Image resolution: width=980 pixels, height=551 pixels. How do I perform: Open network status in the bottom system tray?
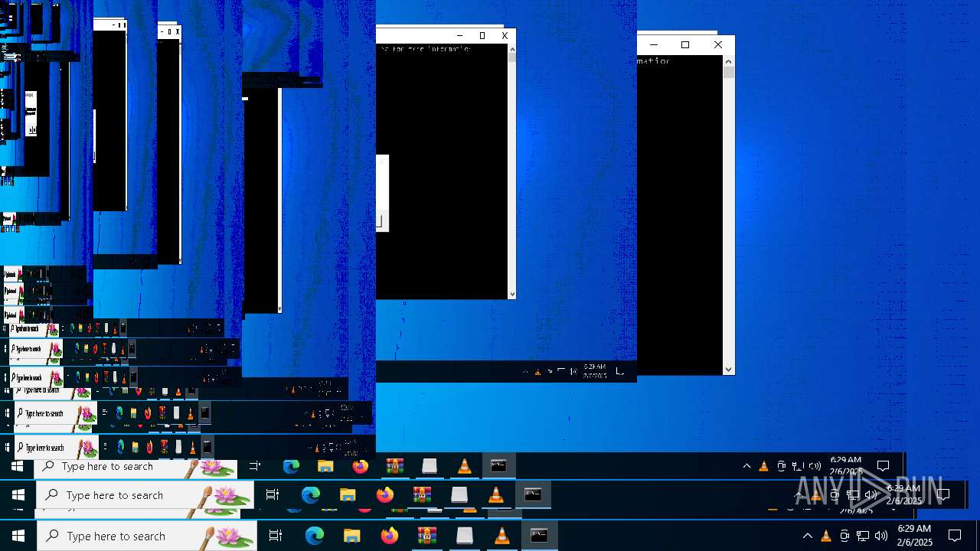pos(863,536)
